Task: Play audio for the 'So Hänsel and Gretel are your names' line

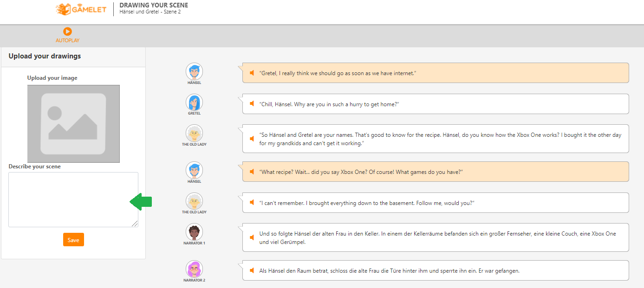Action: point(252,139)
